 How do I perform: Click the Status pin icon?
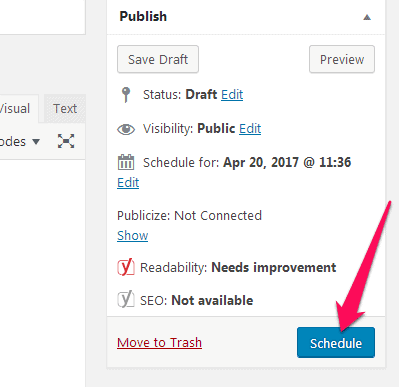coord(126,95)
